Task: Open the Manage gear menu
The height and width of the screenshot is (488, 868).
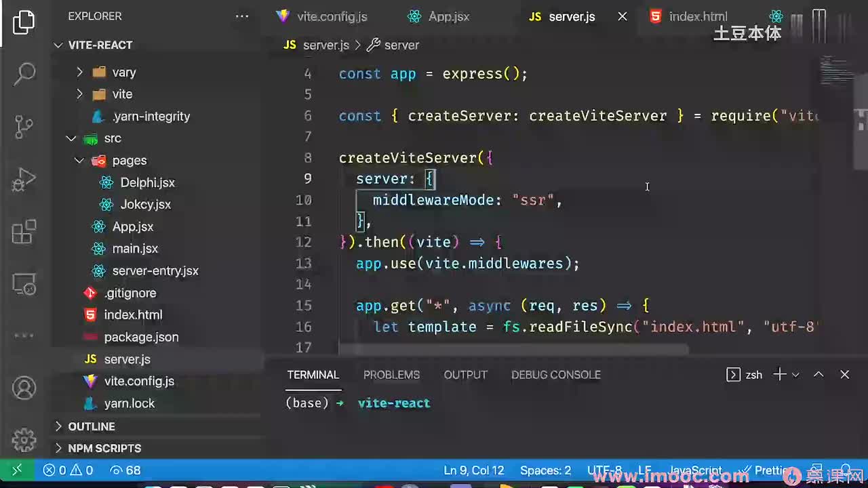Action: [24, 441]
